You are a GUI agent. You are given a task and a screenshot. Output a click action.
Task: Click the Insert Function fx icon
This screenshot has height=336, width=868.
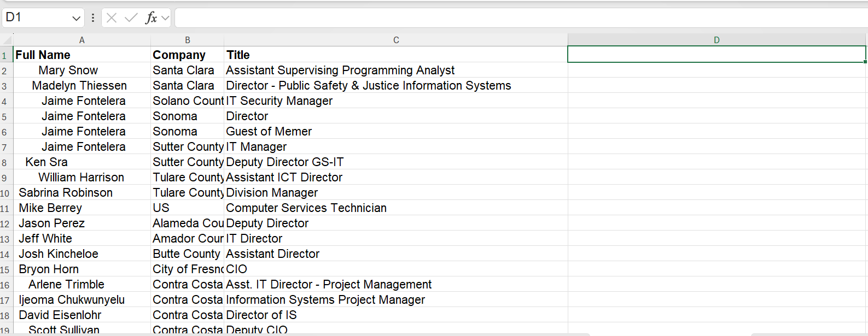click(x=150, y=18)
